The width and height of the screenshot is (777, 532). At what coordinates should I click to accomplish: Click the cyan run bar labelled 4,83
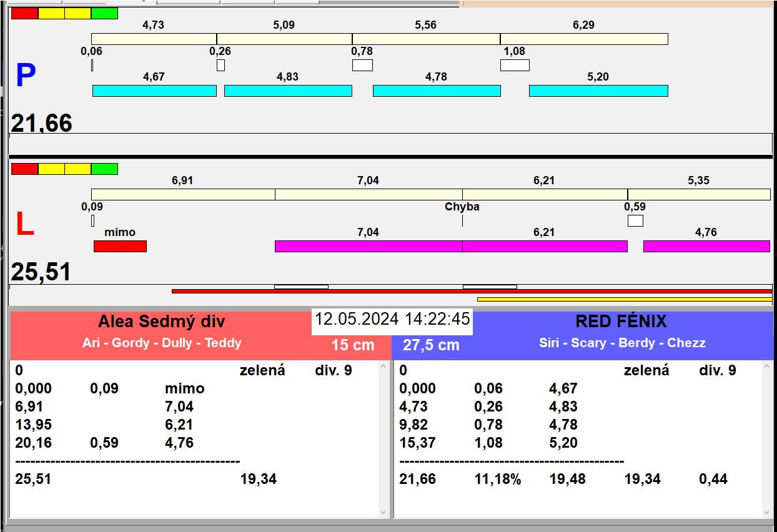point(288,91)
